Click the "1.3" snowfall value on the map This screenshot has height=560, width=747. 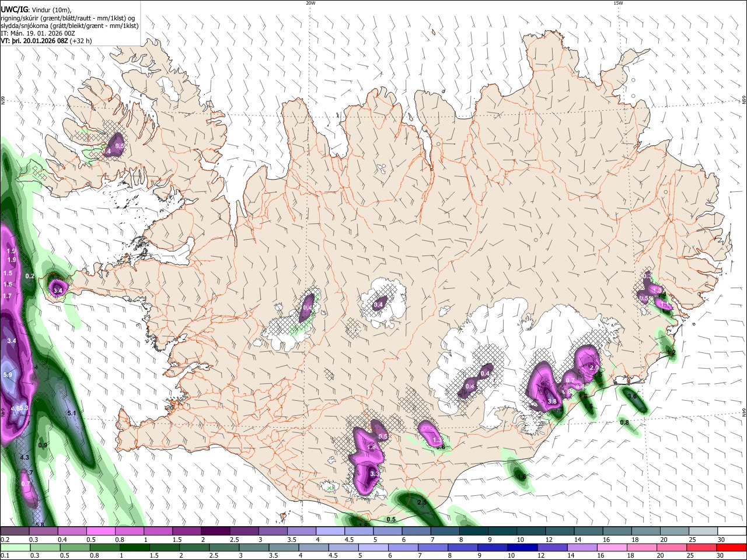pyautogui.click(x=437, y=440)
